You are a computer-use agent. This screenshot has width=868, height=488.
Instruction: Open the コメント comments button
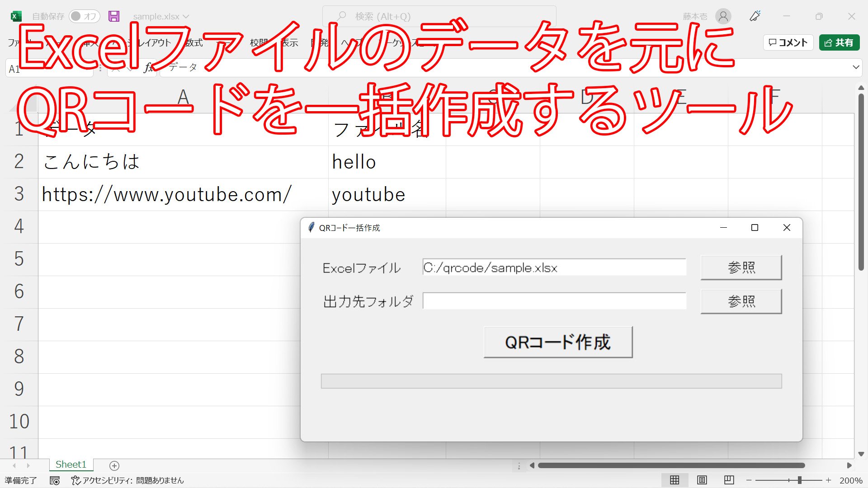(x=788, y=42)
